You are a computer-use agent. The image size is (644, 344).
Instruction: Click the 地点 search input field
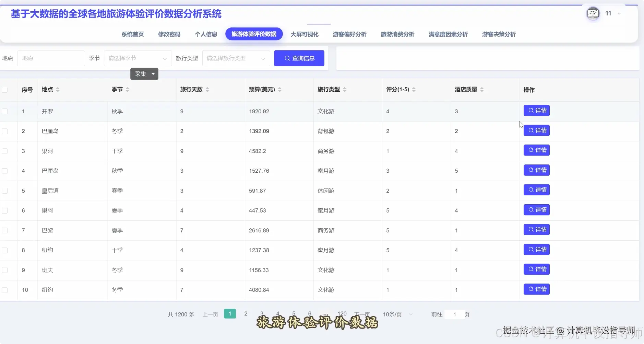pyautogui.click(x=50, y=58)
